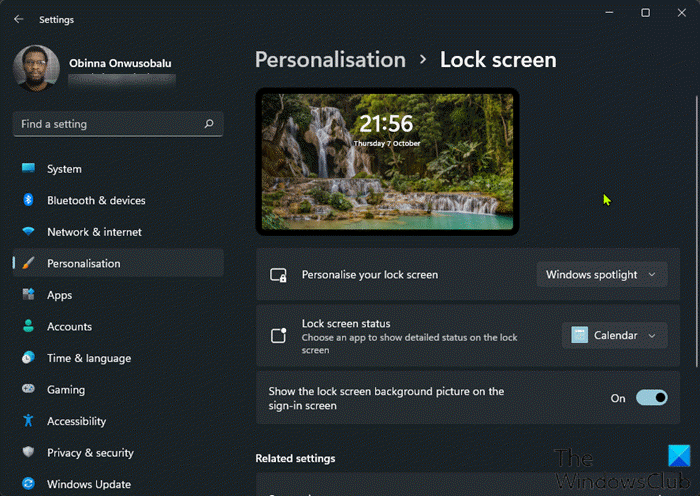Click the Time & language clock icon

(29, 358)
